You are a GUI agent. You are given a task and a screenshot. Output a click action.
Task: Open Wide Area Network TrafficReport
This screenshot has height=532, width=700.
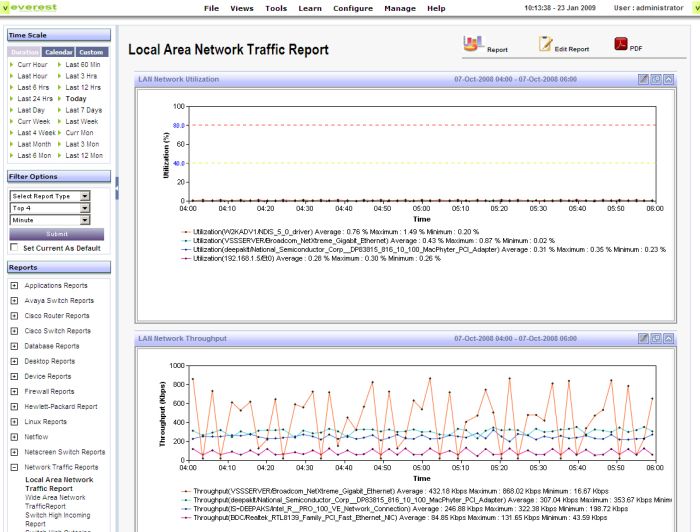pyautogui.click(x=55, y=502)
